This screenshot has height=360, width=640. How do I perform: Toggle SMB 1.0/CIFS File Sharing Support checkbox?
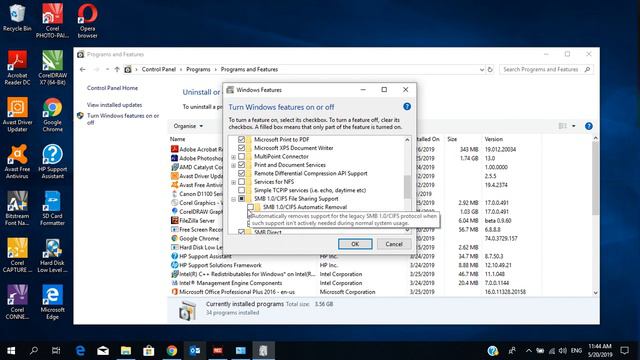(241, 199)
